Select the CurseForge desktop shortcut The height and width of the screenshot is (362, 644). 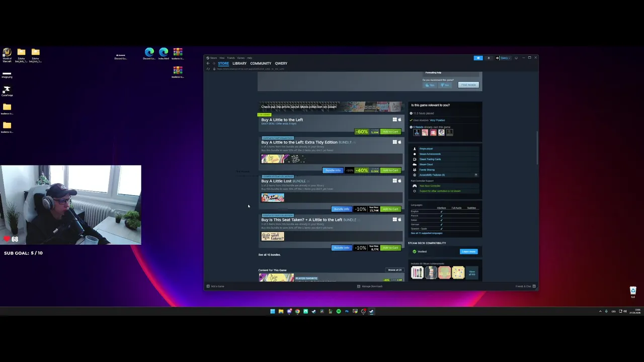tap(7, 92)
